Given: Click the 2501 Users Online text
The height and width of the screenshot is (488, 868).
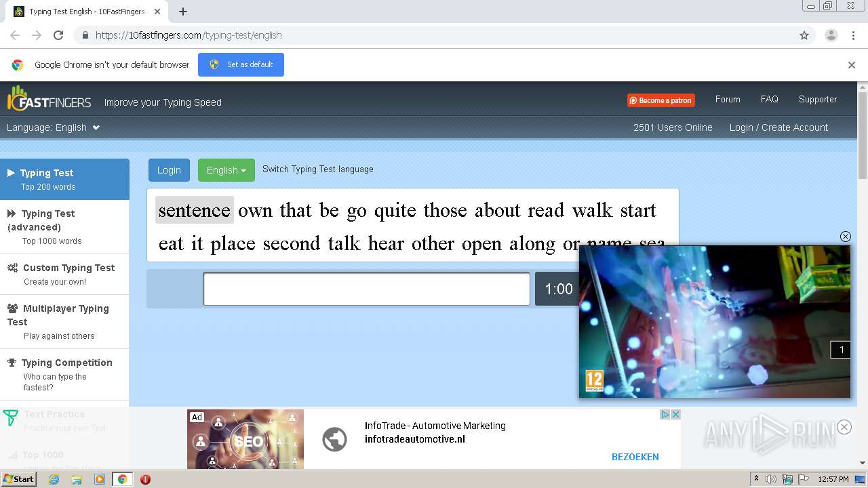Looking at the screenshot, I should point(673,127).
